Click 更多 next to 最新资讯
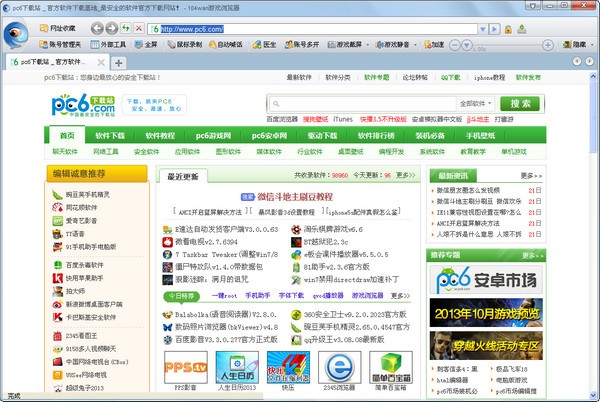Viewport: 600px width, 402px height. click(531, 176)
